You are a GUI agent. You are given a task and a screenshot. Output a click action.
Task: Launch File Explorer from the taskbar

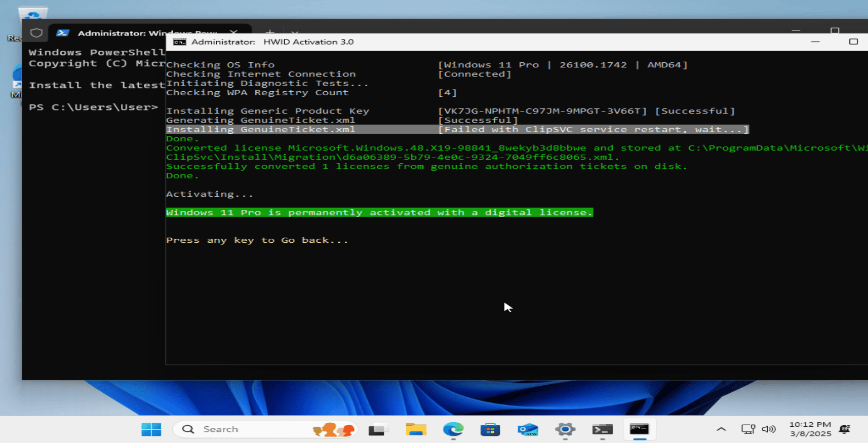pos(416,430)
